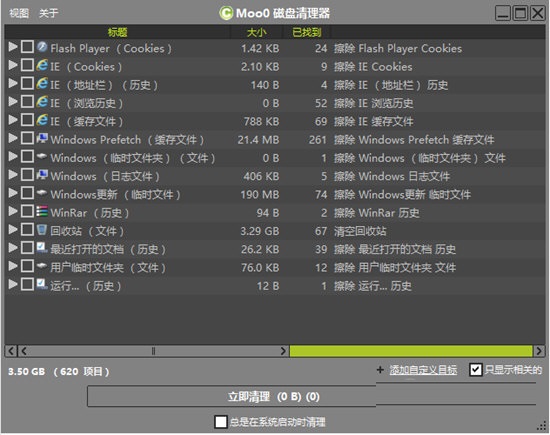The height and width of the screenshot is (435, 550).
Task: Click the IE Cookies Internet Explorer icon
Action: (x=42, y=65)
